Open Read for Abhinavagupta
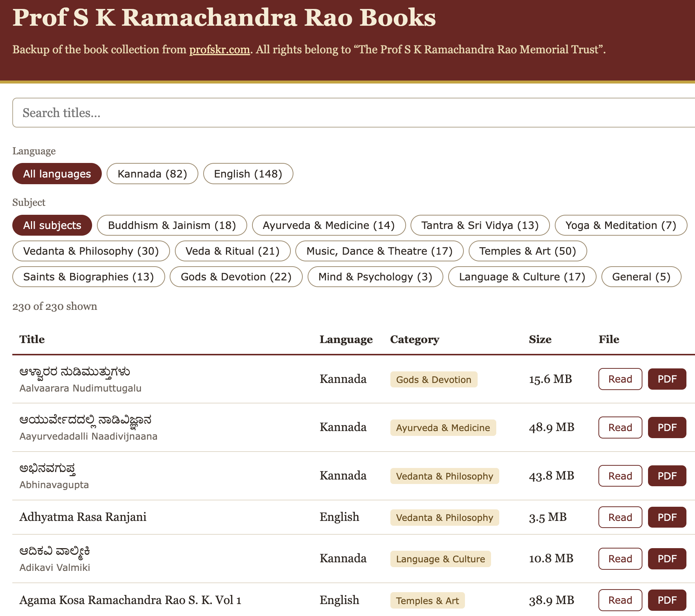Viewport: 695px width, 616px height. pyautogui.click(x=620, y=476)
